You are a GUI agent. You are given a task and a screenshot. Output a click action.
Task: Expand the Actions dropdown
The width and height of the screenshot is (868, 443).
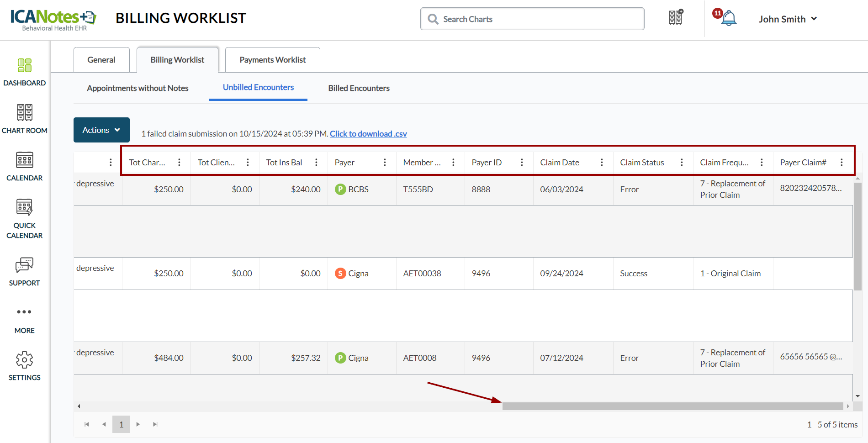pos(101,130)
